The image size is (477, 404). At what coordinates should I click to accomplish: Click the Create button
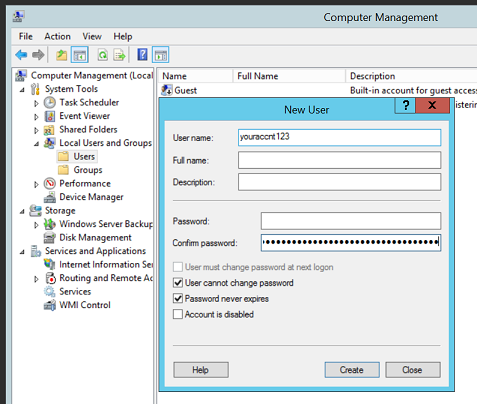[352, 370]
